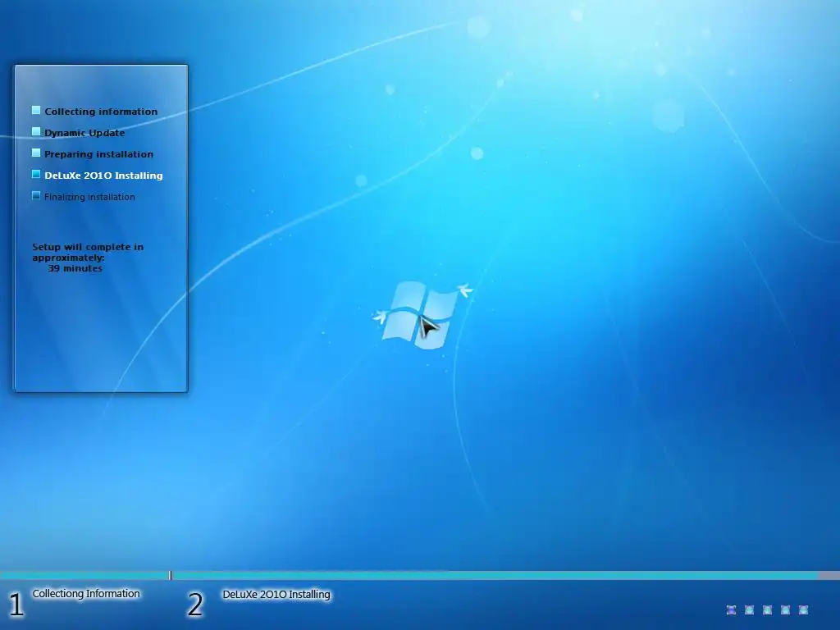
Task: Select the "Preparing installation" step label
Action: pyautogui.click(x=98, y=154)
